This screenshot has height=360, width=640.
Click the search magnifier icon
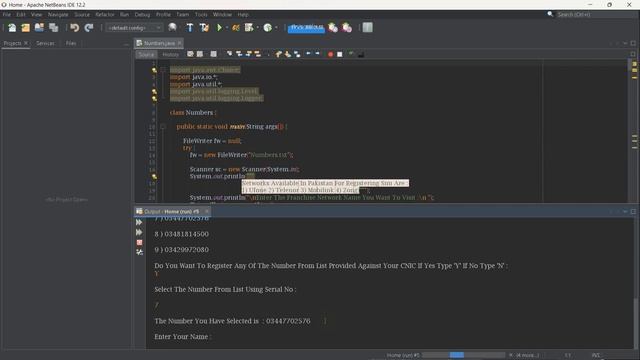(550, 14)
